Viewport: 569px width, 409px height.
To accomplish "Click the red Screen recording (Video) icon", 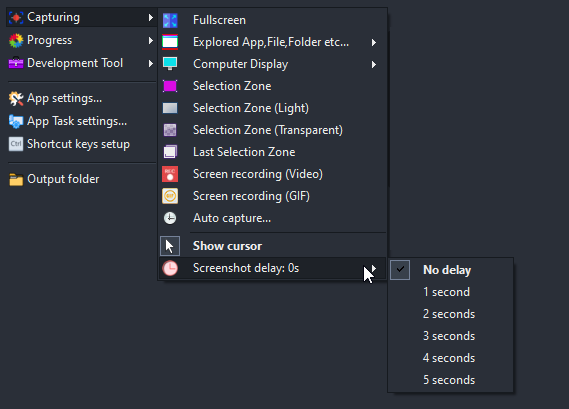I will coord(170,174).
